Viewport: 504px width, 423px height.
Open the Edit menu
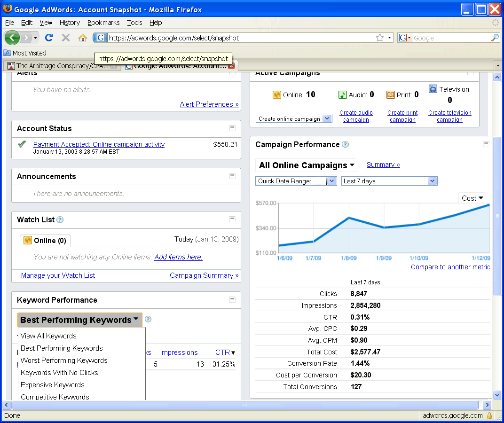(x=27, y=23)
